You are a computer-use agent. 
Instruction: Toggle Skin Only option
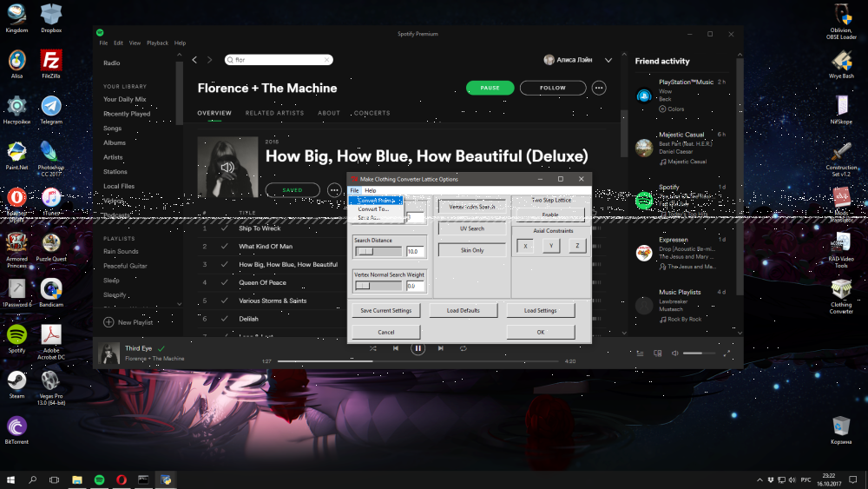(x=472, y=250)
